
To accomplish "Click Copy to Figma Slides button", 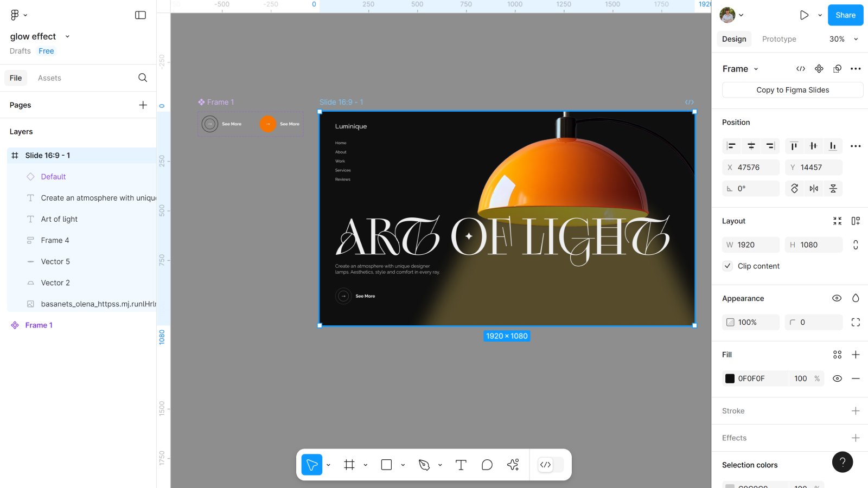I will point(793,90).
